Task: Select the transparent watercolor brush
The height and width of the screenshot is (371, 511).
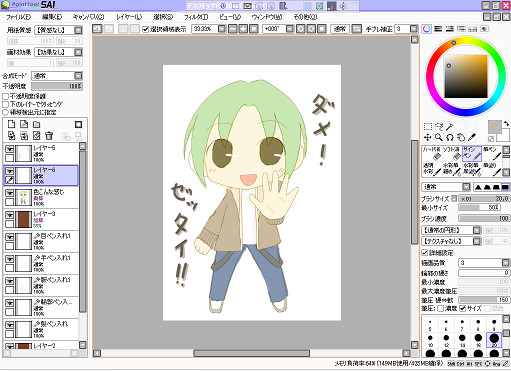Action: point(432,169)
